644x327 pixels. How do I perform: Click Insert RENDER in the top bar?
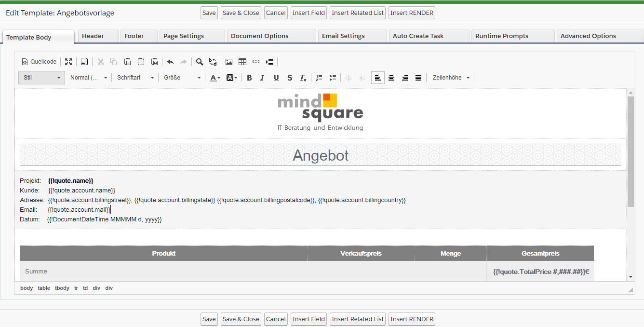pyautogui.click(x=412, y=13)
